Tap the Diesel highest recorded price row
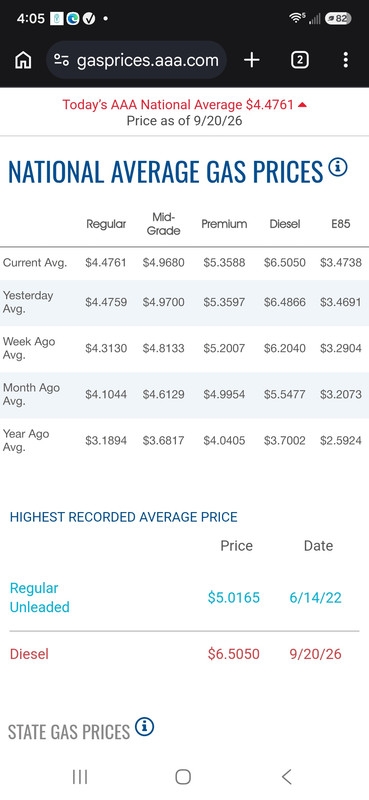 (x=184, y=654)
